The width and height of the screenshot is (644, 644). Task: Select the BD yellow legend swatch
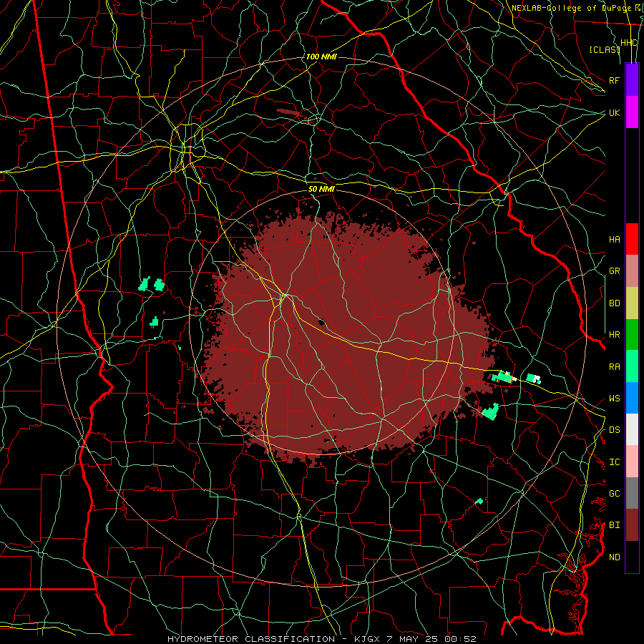coord(632,303)
